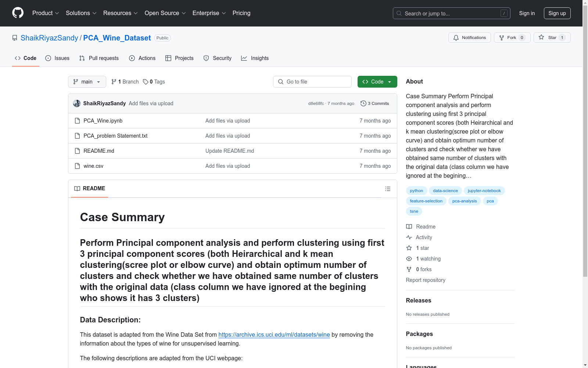Viewport: 588px width, 368px height.
Task: Click the fork icon beside 0 forks
Action: 409,269
